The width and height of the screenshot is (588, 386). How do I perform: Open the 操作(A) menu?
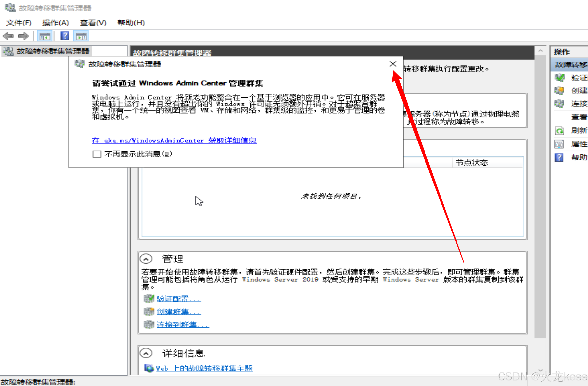pyautogui.click(x=55, y=23)
